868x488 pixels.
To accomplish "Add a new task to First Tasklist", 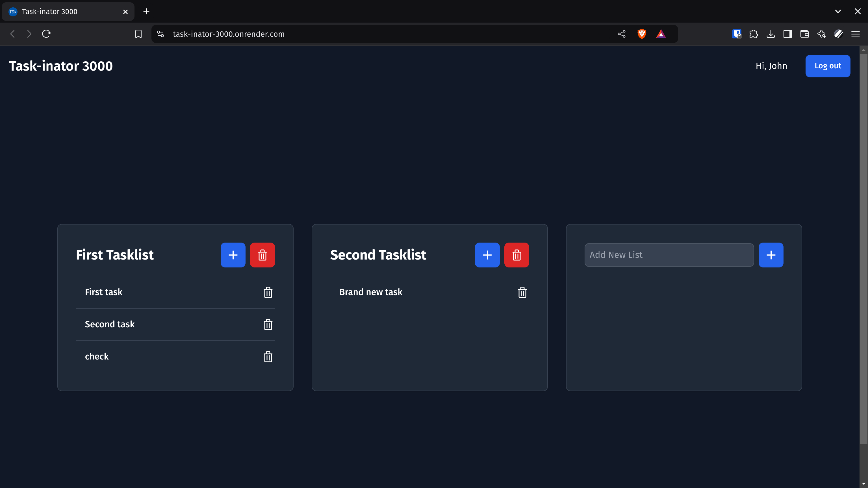I will click(233, 255).
